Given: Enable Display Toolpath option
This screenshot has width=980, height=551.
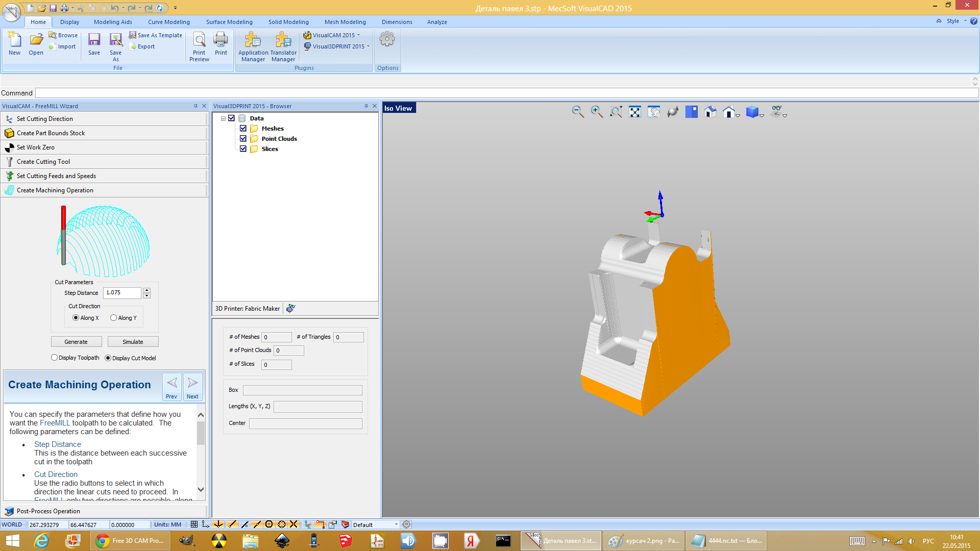Looking at the screenshot, I should (x=54, y=358).
